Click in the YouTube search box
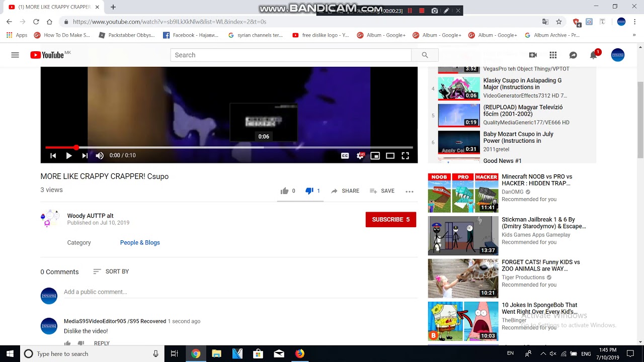Screen dimensions: 644x362 [291, 55]
